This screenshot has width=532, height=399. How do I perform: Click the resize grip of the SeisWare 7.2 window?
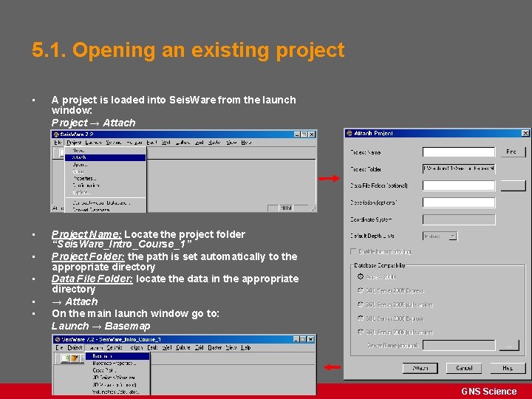[313, 209]
